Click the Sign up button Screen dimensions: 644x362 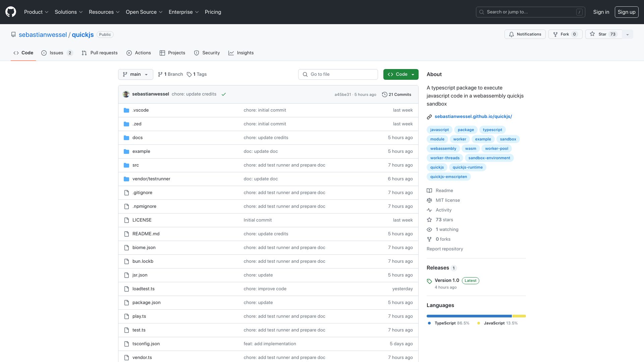(626, 12)
